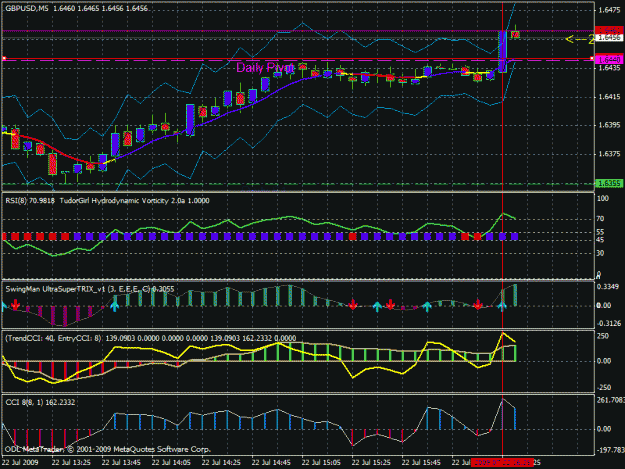
Task: Select the yellow arrow annotation near 1.6456
Action: coord(580,39)
